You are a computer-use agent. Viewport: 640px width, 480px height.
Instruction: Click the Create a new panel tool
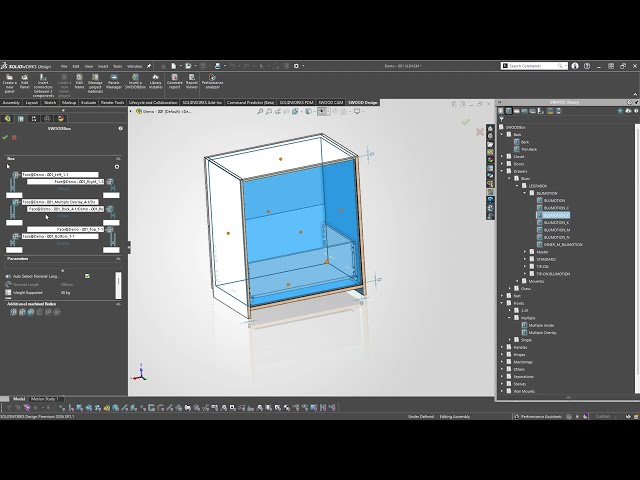9,83
